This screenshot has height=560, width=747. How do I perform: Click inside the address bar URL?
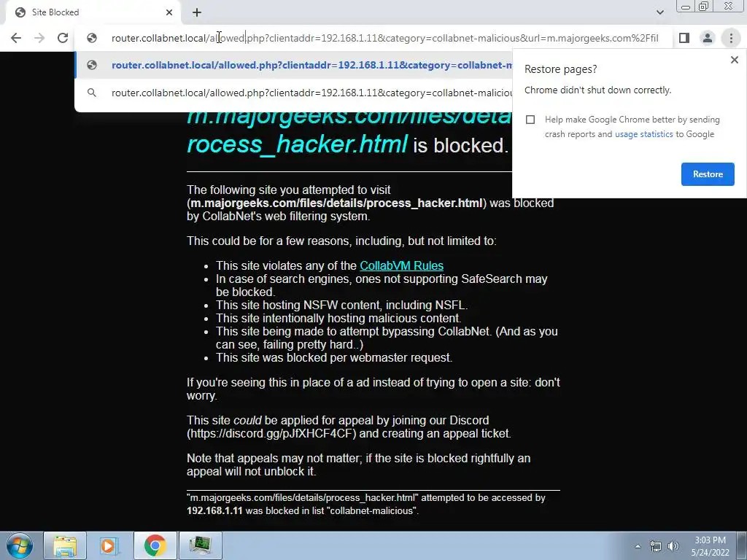pyautogui.click(x=384, y=38)
